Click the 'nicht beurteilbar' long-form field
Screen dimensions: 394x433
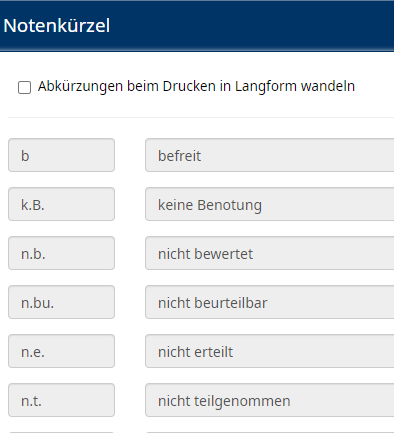[x=269, y=302]
